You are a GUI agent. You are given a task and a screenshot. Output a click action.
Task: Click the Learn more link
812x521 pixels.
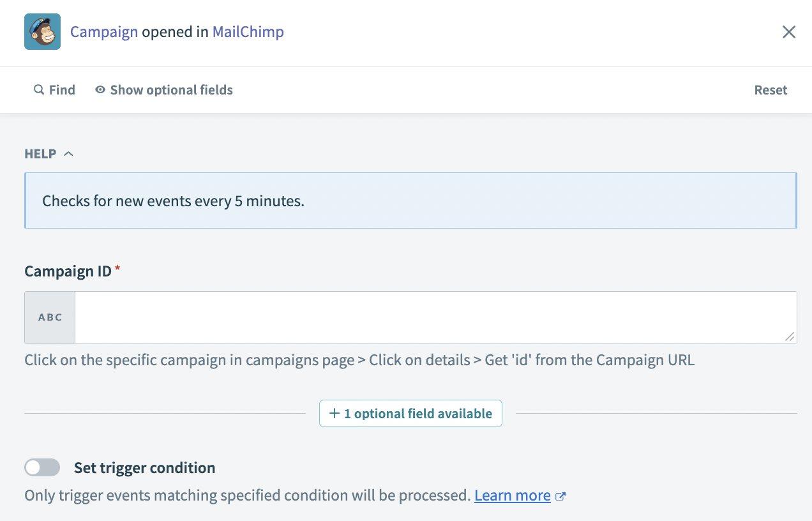[x=512, y=495]
